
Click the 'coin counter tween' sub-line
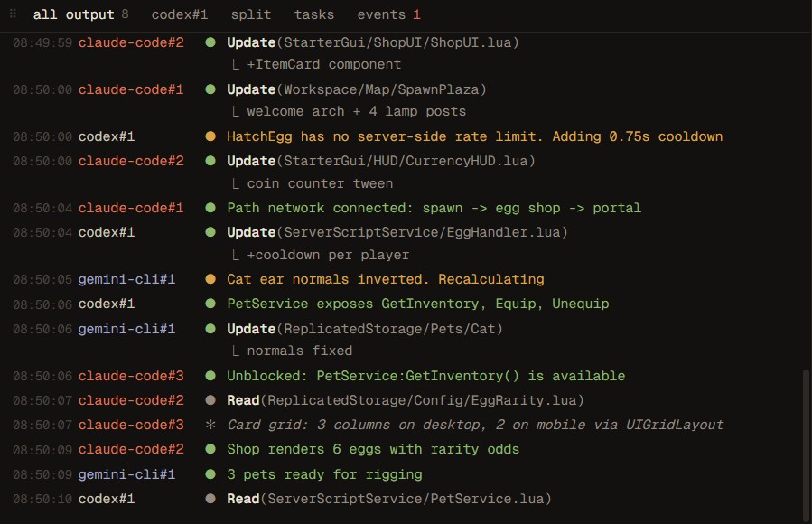(320, 183)
